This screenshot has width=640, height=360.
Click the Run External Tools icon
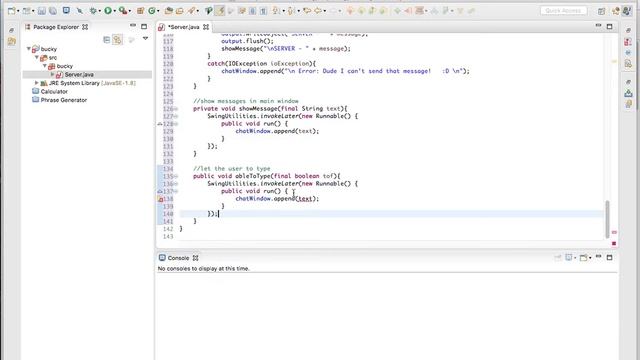coord(122,11)
